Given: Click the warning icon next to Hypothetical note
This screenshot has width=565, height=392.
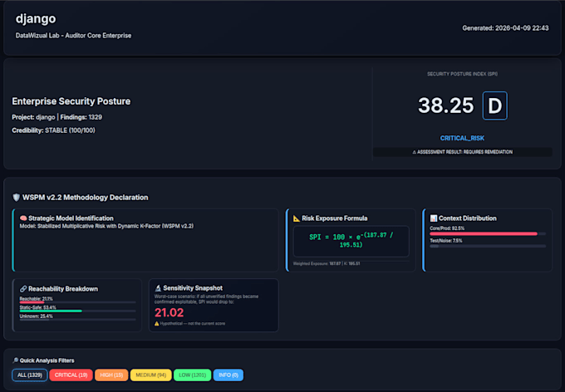Looking at the screenshot, I should coord(157,324).
